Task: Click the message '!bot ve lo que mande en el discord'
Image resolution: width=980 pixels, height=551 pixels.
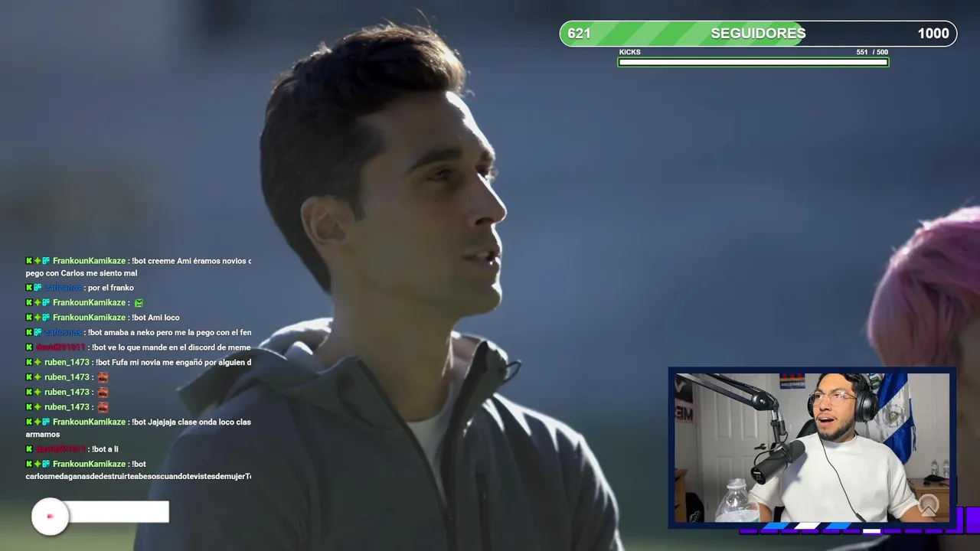Action: coord(171,347)
